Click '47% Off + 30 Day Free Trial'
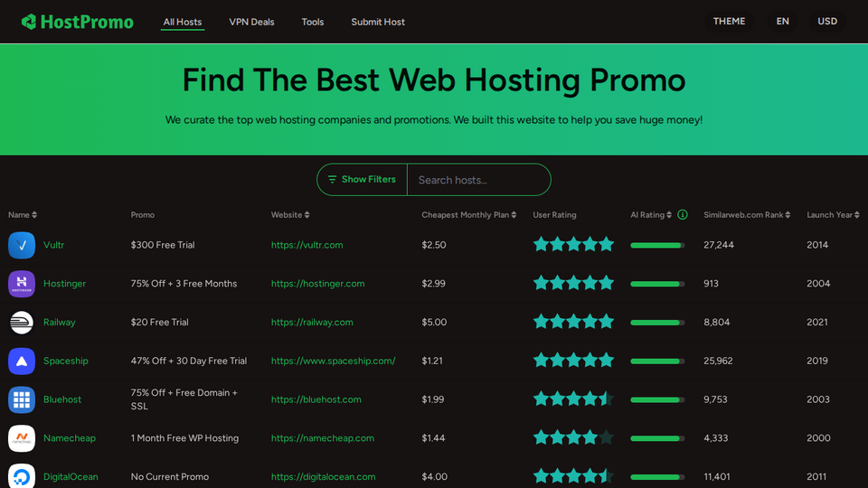868x488 pixels. point(189,361)
